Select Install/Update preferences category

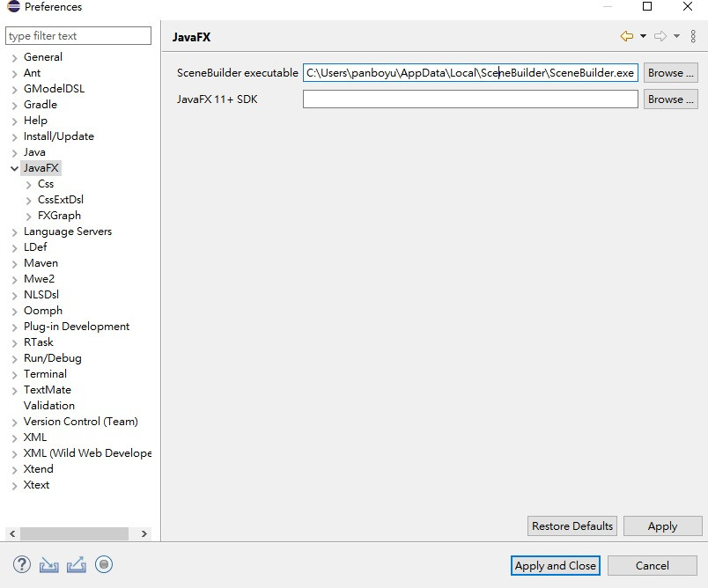click(59, 136)
